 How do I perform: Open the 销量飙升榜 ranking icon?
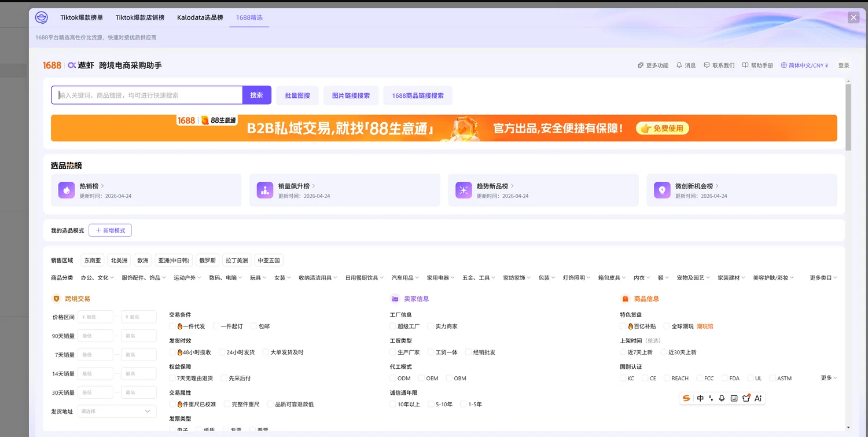[265, 190]
